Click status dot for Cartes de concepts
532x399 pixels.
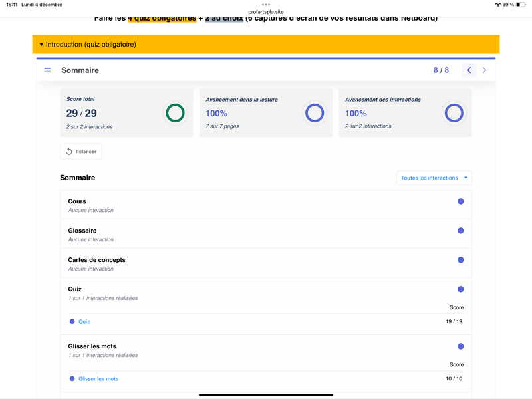tap(460, 260)
